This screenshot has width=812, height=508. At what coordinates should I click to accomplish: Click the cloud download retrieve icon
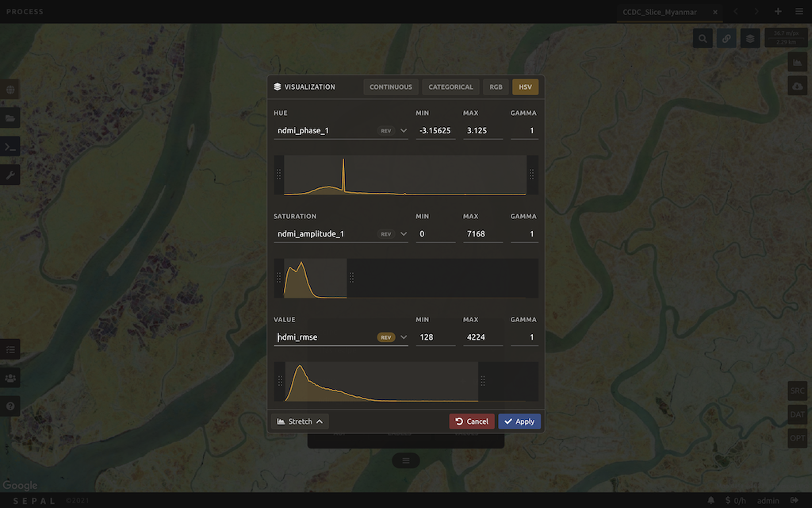pyautogui.click(x=797, y=87)
